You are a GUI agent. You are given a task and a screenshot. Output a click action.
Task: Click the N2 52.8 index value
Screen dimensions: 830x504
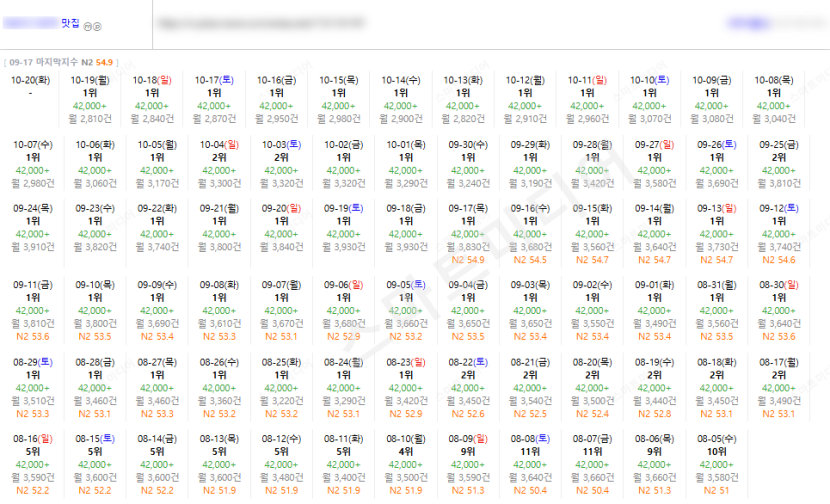654,414
